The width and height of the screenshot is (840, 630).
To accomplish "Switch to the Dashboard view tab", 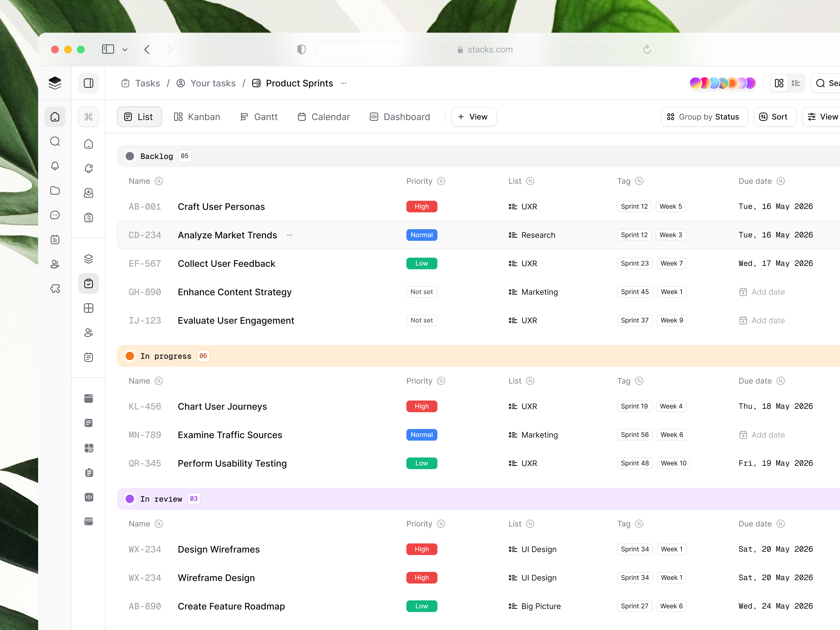I will coord(400,117).
